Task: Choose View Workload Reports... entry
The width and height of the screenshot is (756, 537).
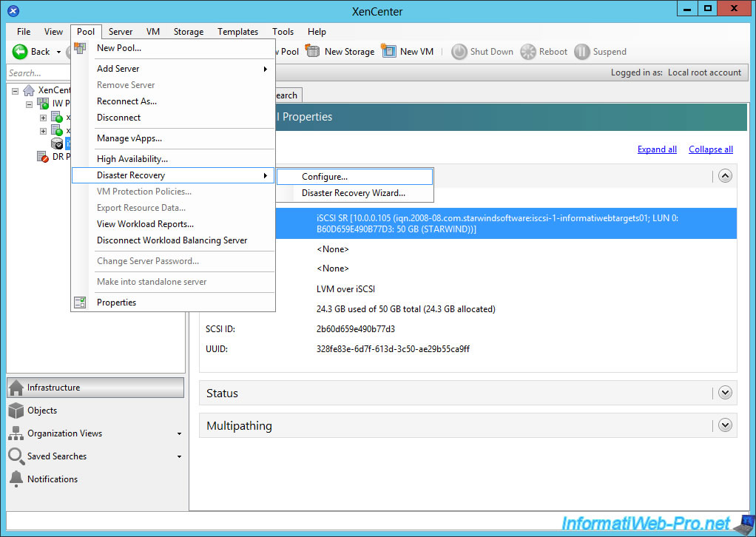Action: [x=173, y=224]
